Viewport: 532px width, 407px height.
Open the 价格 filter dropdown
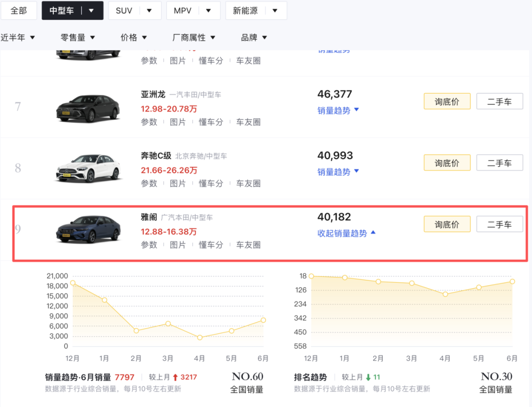click(x=133, y=37)
